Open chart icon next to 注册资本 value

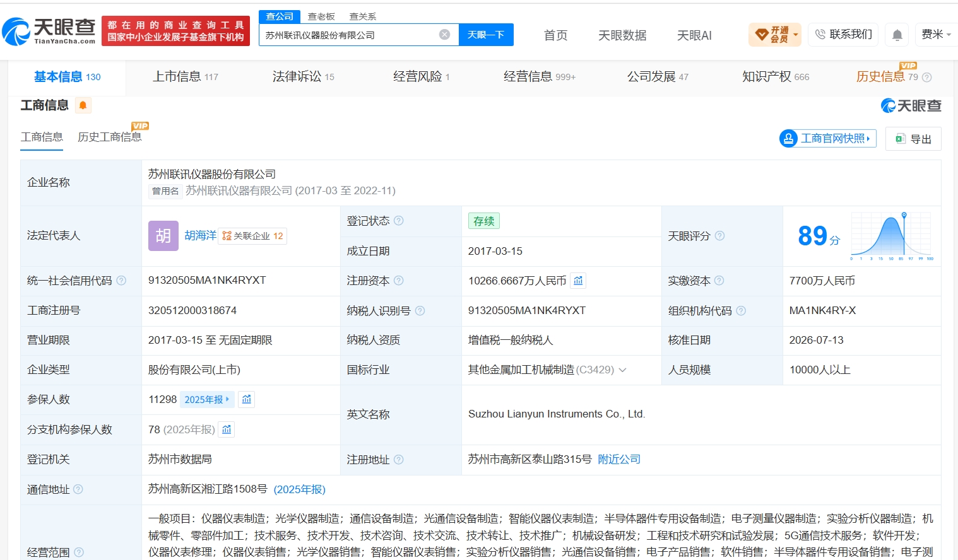pyautogui.click(x=578, y=281)
